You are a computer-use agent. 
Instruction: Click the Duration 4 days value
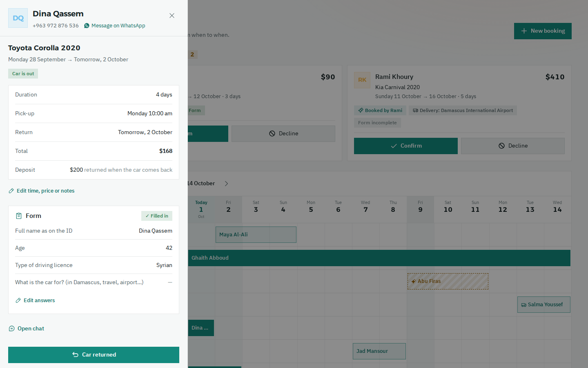(164, 95)
